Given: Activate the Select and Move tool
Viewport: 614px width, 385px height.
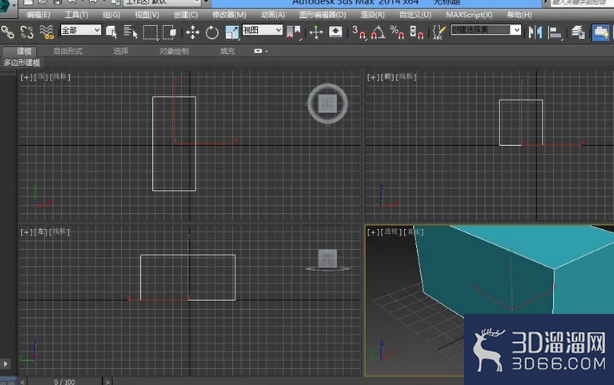Looking at the screenshot, I should (x=192, y=32).
